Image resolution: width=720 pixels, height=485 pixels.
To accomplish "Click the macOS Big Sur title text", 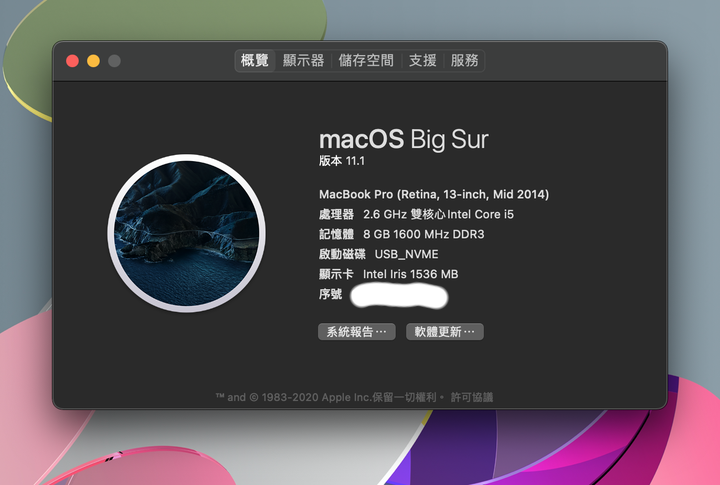I will click(404, 139).
